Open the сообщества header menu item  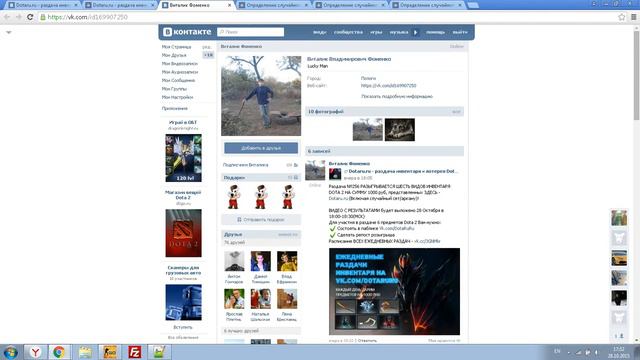coord(348,32)
